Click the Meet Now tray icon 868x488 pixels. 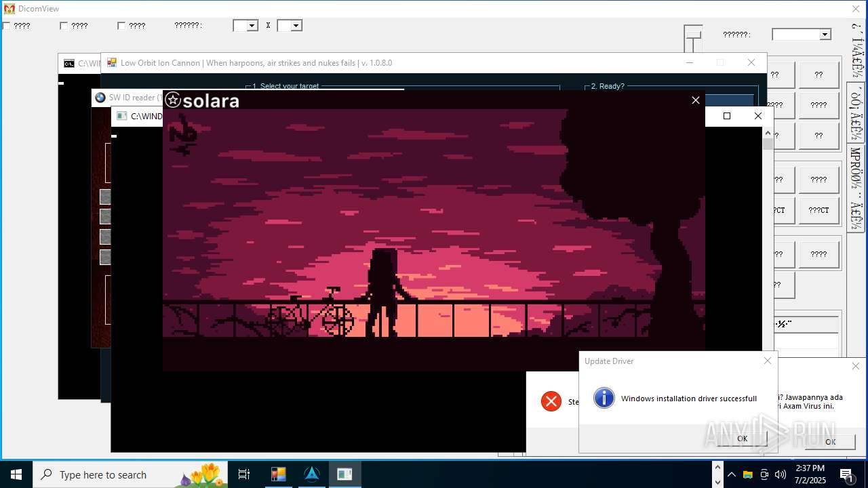pyautogui.click(x=764, y=474)
